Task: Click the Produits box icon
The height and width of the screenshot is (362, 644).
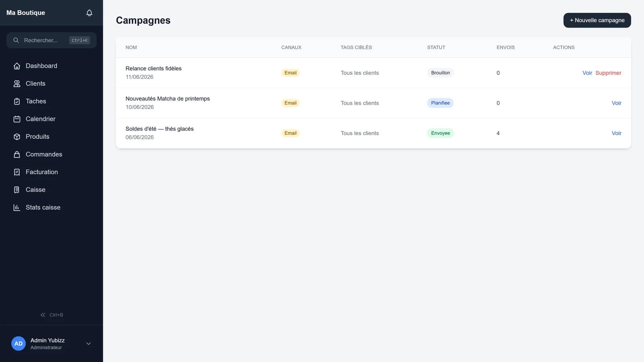Action: pos(17,137)
